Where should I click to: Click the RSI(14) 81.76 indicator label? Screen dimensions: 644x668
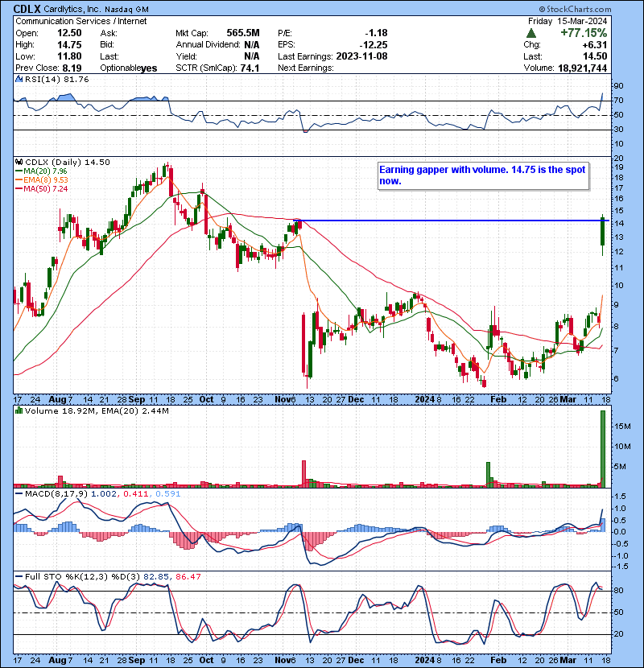[x=56, y=79]
